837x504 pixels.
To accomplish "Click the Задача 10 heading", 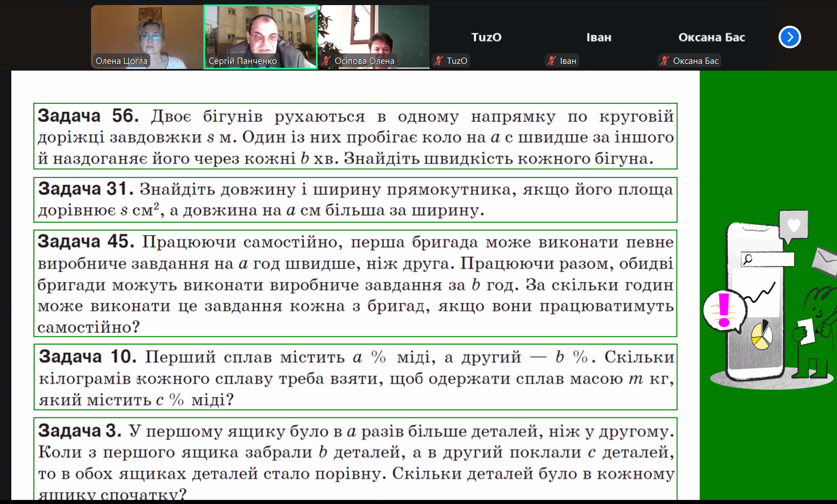I will pos(88,357).
